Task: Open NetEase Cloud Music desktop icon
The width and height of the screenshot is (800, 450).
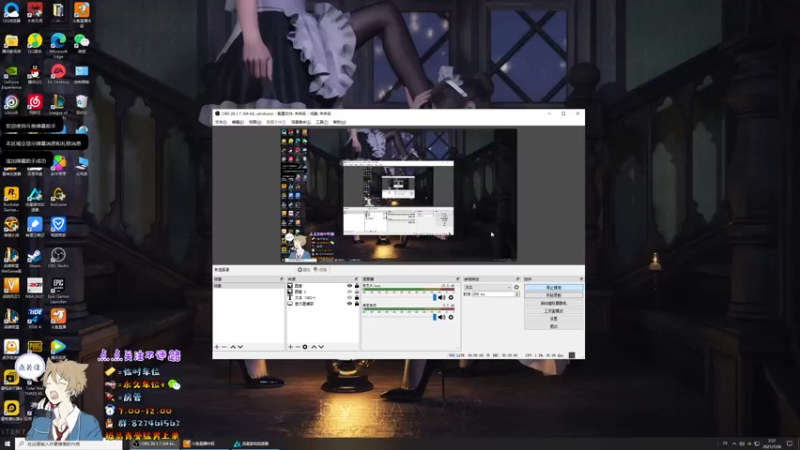Action: pos(35,104)
